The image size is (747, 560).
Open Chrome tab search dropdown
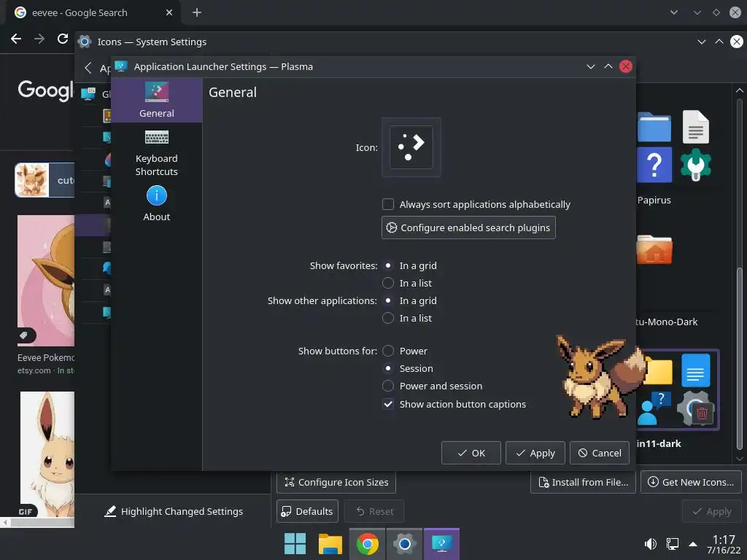(x=673, y=12)
